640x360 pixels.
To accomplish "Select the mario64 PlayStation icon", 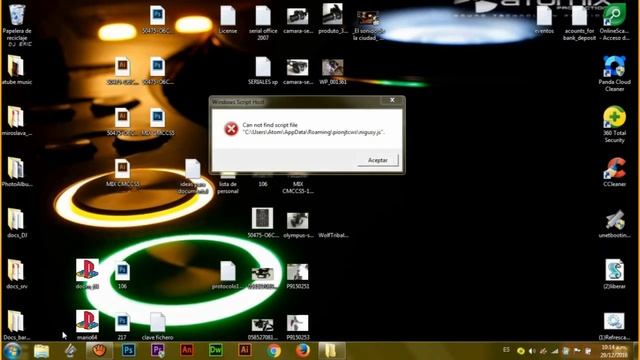I will tap(87, 321).
